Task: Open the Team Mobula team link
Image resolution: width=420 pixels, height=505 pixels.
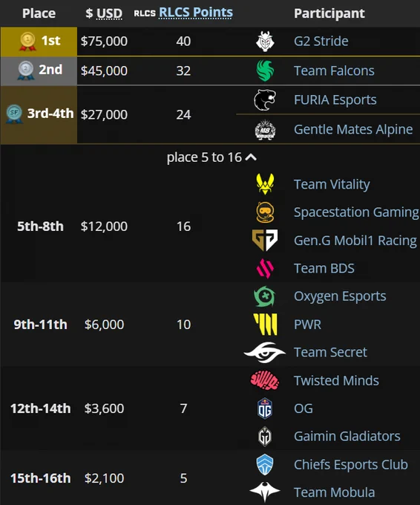Action: [x=335, y=492]
